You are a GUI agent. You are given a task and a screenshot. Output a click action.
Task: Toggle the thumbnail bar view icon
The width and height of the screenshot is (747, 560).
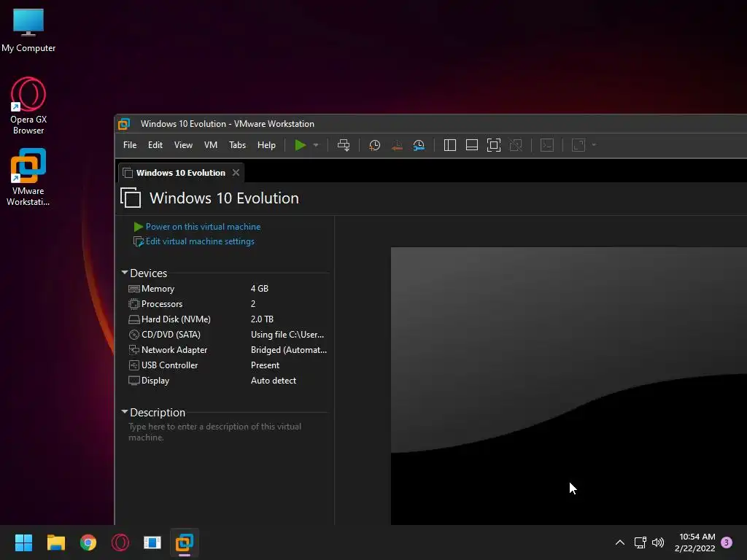[x=472, y=145]
